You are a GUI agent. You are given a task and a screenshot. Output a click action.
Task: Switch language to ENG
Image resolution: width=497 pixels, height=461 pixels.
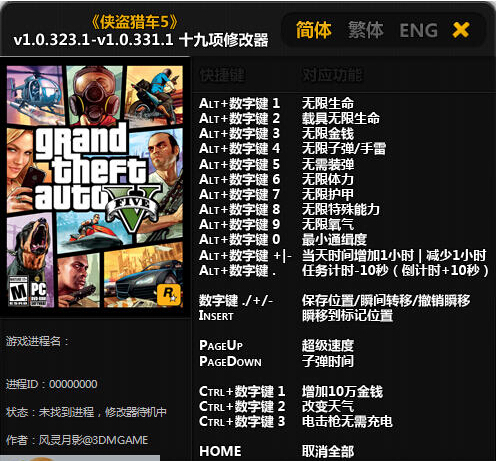tap(418, 30)
